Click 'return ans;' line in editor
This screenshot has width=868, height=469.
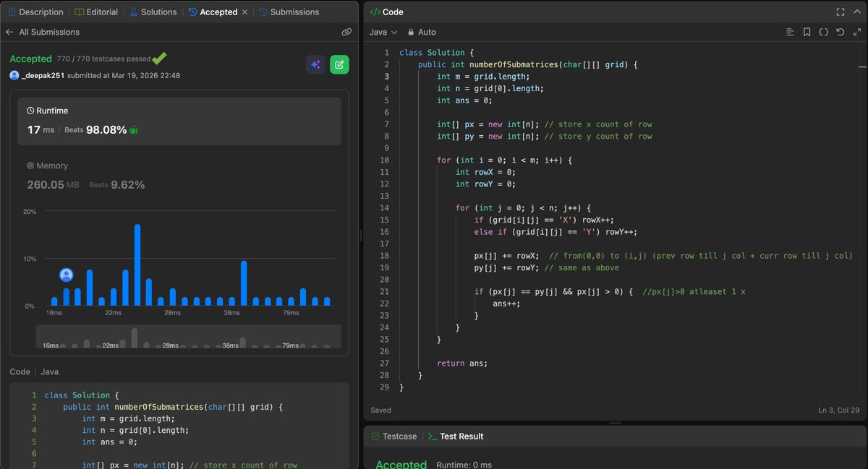tap(462, 363)
